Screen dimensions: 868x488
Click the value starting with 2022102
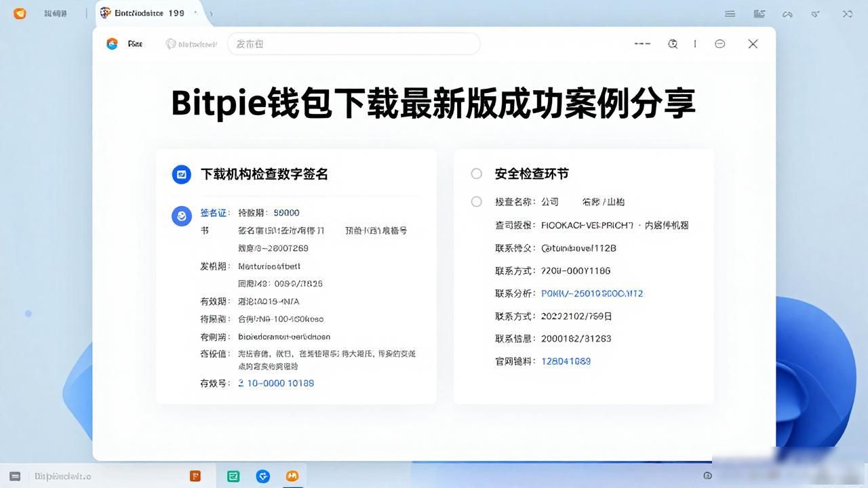576,316
